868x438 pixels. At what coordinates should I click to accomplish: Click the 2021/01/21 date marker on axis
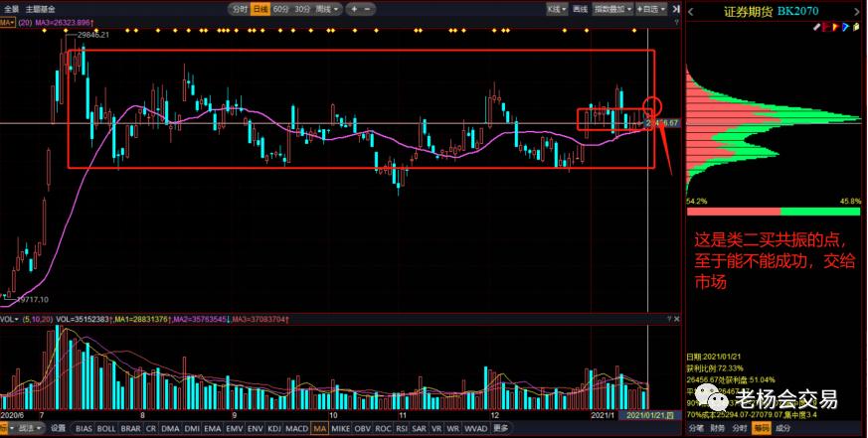pos(650,415)
